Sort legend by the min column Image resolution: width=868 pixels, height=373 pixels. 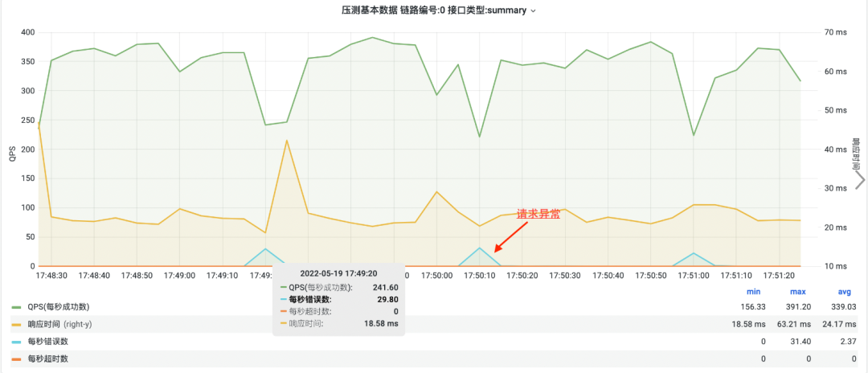pos(753,293)
